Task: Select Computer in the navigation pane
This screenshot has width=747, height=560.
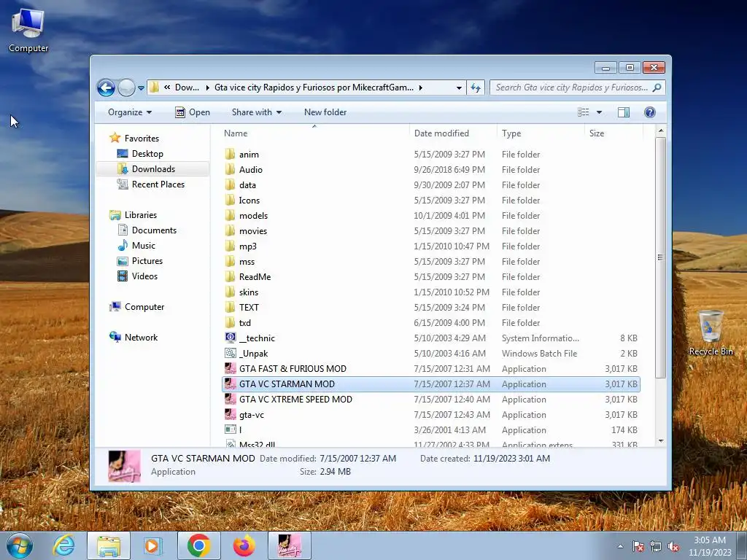Action: 144,307
